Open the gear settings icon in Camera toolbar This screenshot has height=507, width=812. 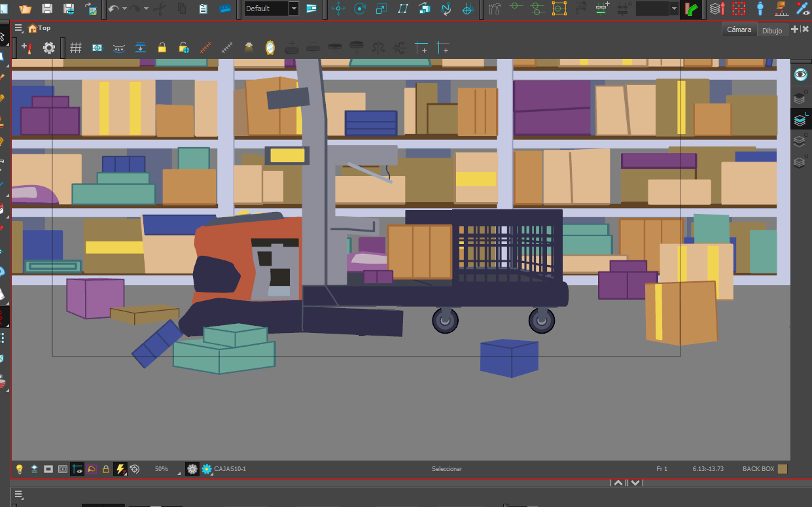coord(49,48)
